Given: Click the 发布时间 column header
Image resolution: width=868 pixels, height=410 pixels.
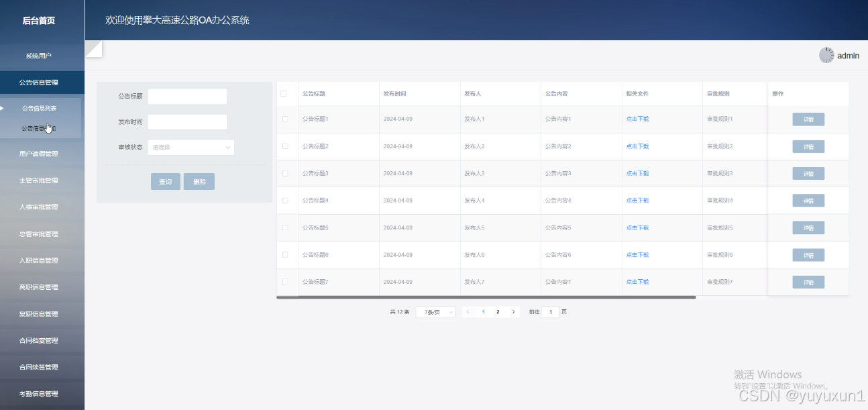Looking at the screenshot, I should (x=394, y=93).
